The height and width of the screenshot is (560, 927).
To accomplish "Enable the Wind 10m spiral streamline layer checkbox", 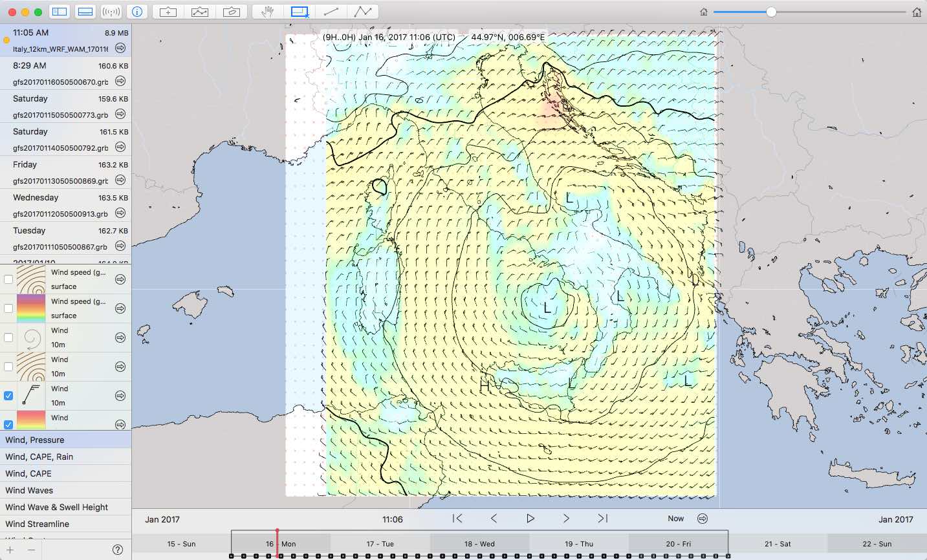I will click(8, 338).
